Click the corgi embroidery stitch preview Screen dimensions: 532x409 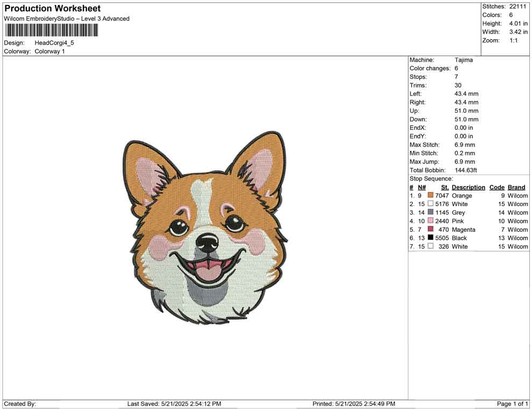coord(207,231)
